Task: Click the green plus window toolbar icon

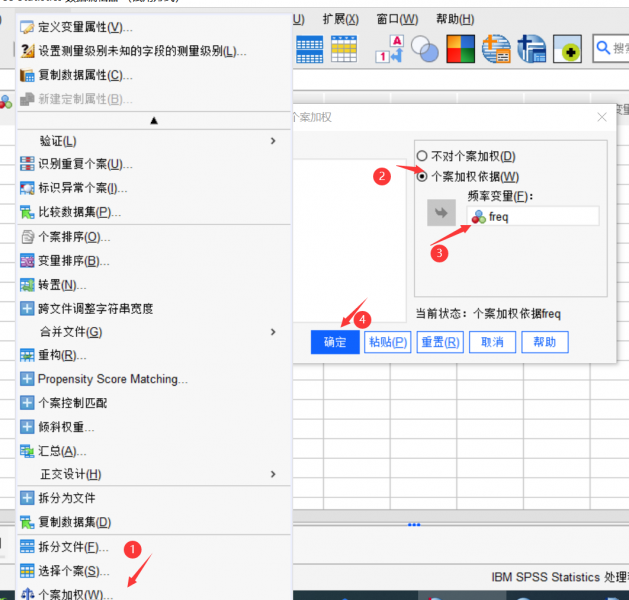Action: (567, 49)
